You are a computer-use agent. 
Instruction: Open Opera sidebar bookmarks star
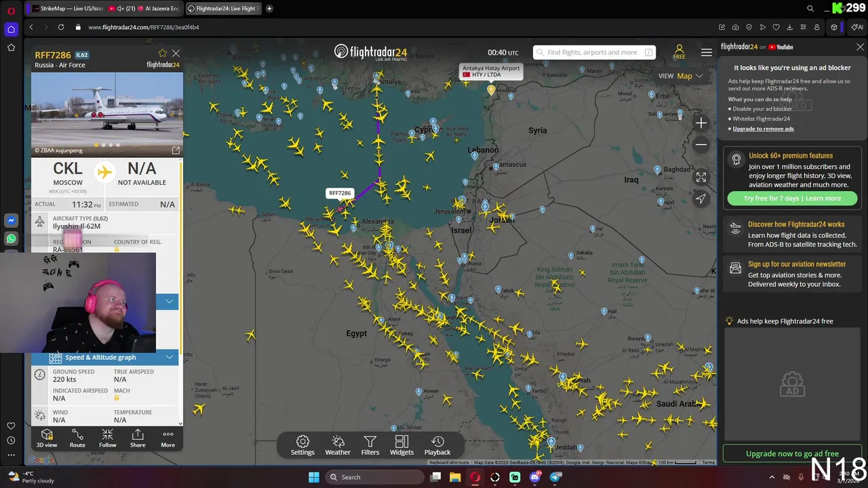coord(11,47)
